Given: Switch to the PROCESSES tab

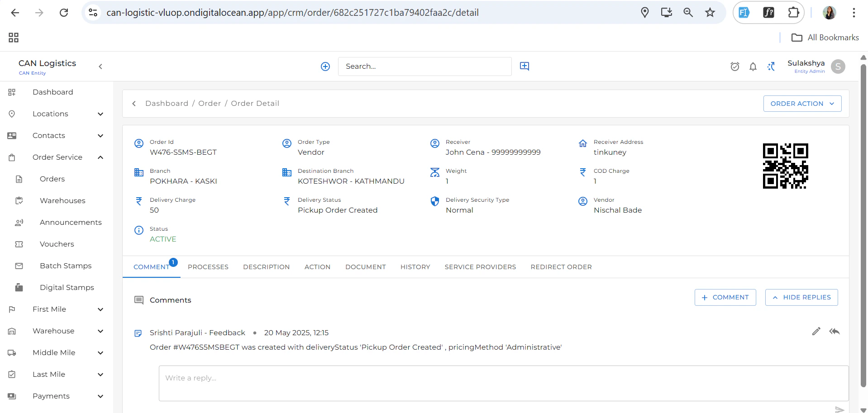Looking at the screenshot, I should 208,267.
